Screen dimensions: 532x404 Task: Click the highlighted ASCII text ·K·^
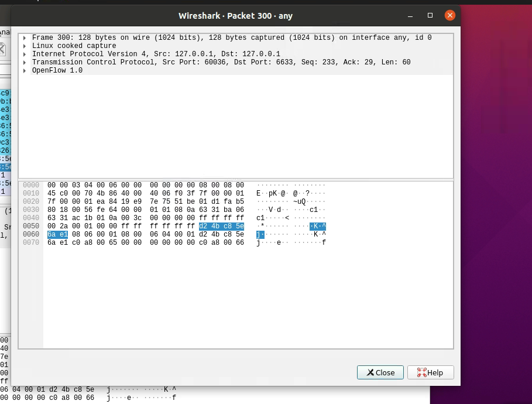pos(318,226)
